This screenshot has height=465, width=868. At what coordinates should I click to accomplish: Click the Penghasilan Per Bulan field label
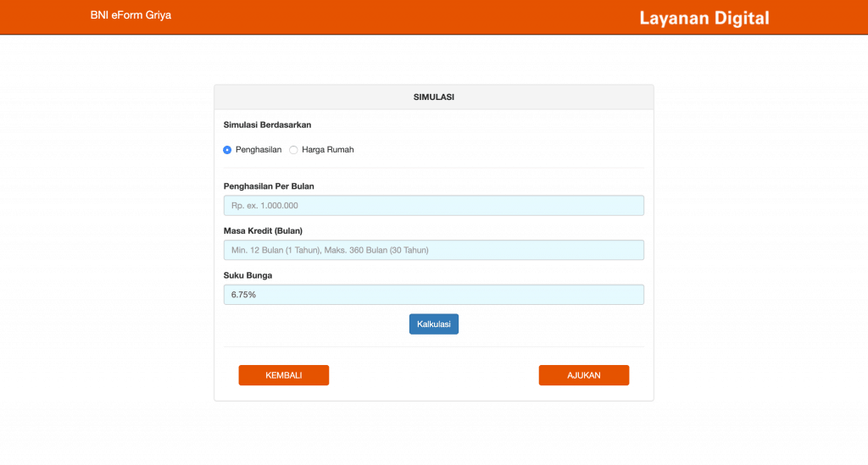tap(275, 186)
